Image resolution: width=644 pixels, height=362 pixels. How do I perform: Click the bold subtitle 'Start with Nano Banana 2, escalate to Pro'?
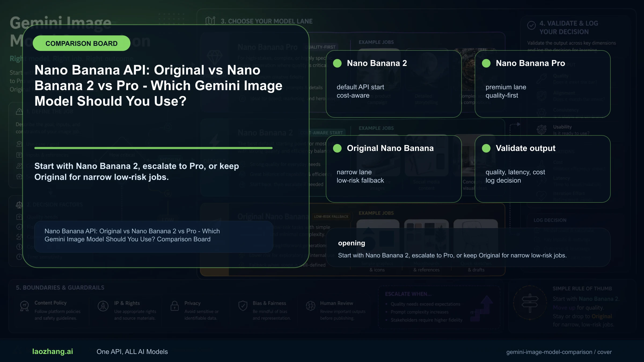click(x=137, y=172)
